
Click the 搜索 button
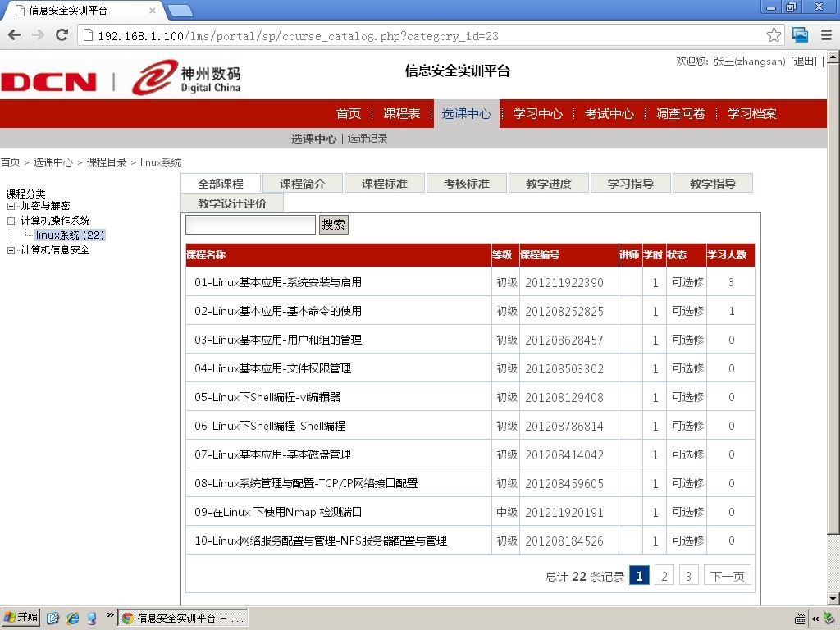tap(333, 225)
